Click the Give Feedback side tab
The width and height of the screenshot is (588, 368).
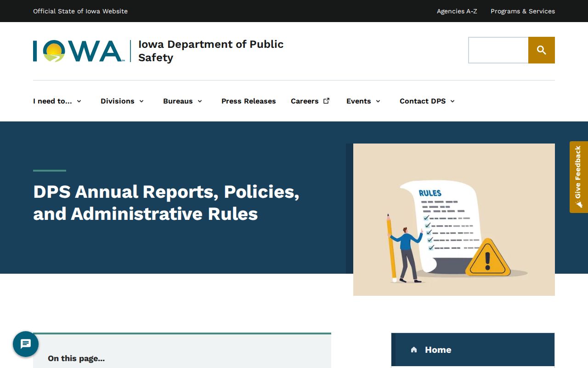coord(579,177)
